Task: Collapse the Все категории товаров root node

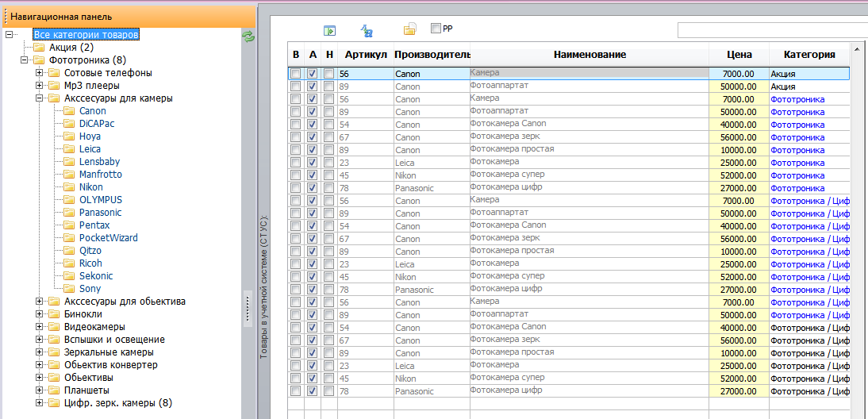Action: tap(8, 35)
